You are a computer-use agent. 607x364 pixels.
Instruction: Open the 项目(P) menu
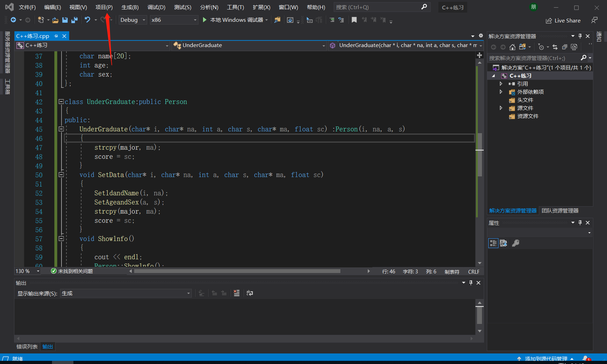(x=104, y=7)
